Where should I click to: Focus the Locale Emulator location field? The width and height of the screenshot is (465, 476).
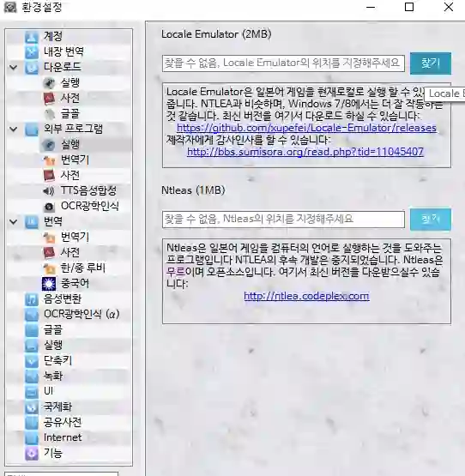[x=283, y=63]
